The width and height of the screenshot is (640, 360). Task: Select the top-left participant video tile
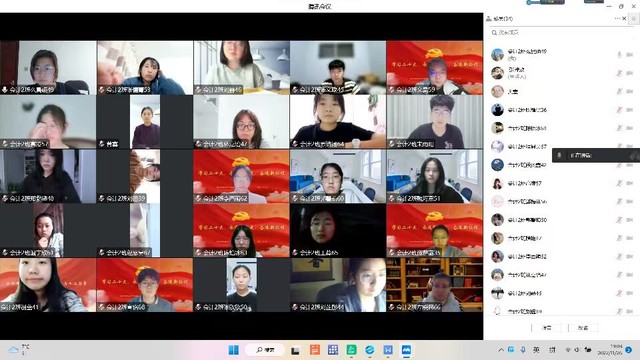tap(48, 67)
